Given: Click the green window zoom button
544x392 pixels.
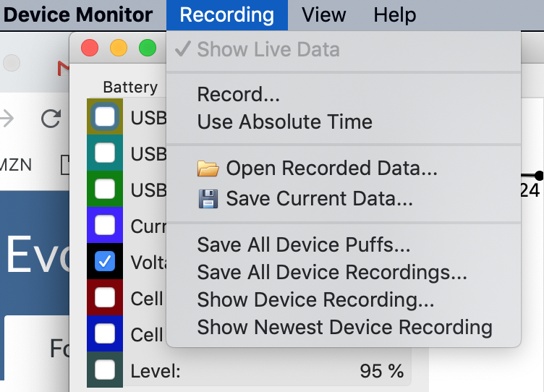Looking at the screenshot, I should 148,48.
